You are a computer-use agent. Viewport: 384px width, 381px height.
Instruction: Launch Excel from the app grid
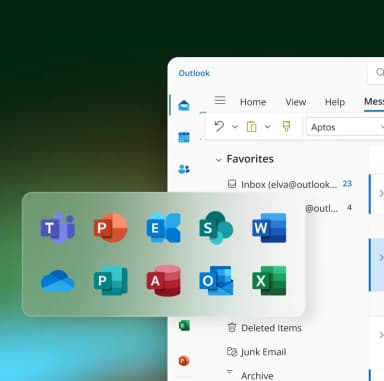[x=269, y=281]
